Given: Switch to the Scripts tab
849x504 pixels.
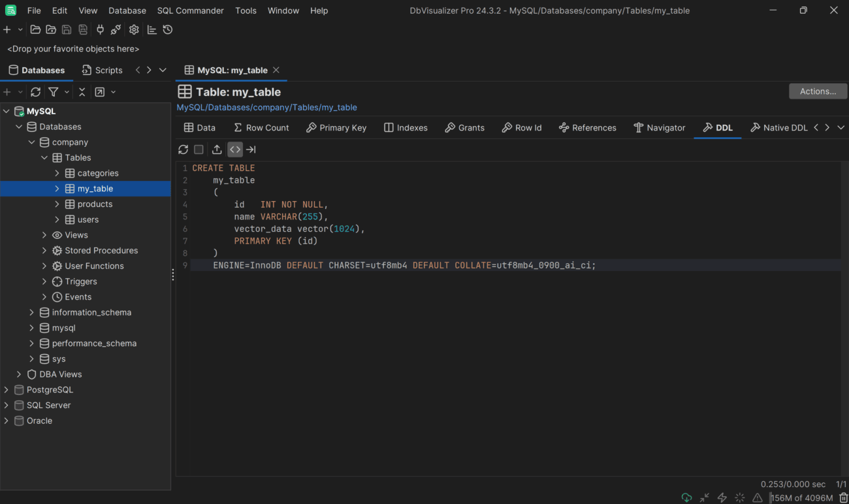Looking at the screenshot, I should click(x=102, y=70).
